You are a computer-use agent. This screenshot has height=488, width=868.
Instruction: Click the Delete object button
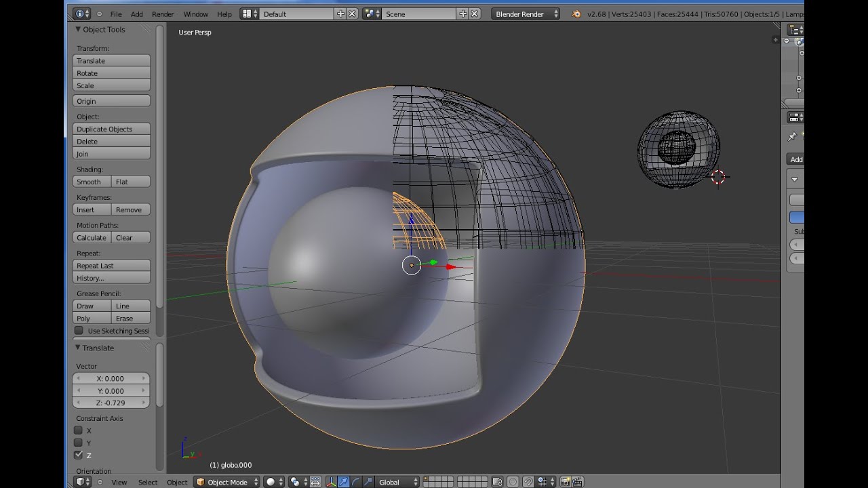click(x=111, y=141)
